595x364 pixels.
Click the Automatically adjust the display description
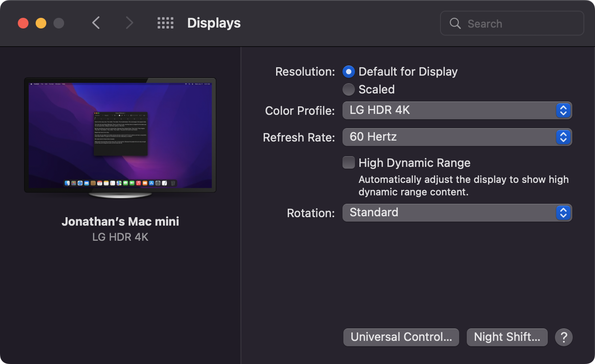coord(464,186)
